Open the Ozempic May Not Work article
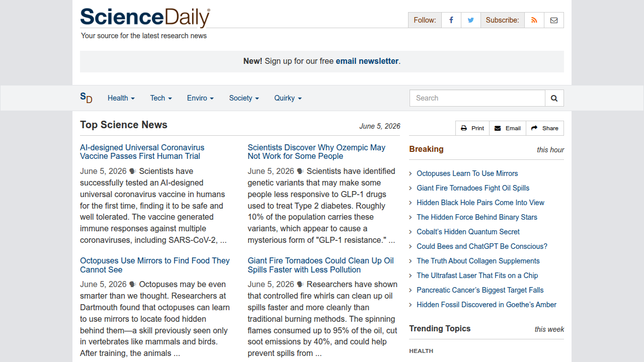This screenshot has width=644, height=362. [316, 152]
